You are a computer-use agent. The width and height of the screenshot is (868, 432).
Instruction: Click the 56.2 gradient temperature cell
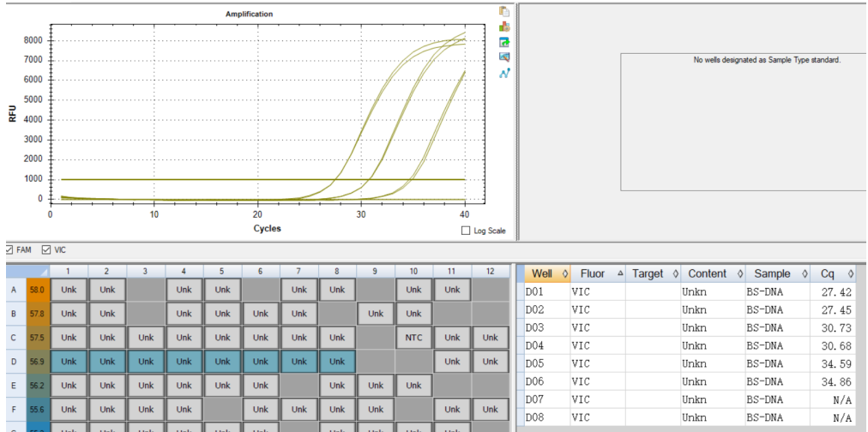click(x=38, y=386)
